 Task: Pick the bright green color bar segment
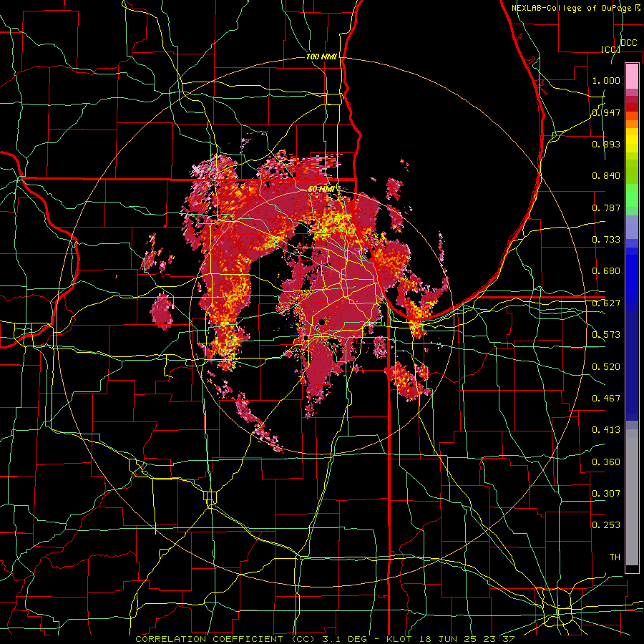pos(632,195)
